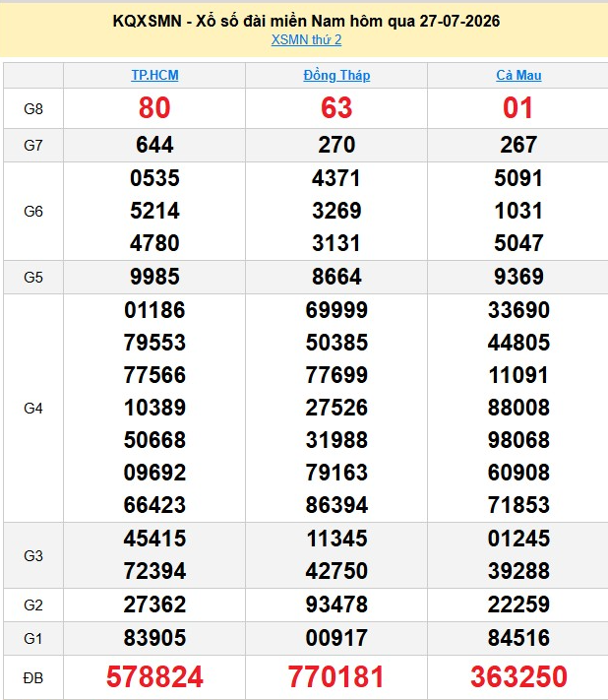Click Đồng Tháp special prize 770181
The image size is (608, 700).
[x=335, y=676]
